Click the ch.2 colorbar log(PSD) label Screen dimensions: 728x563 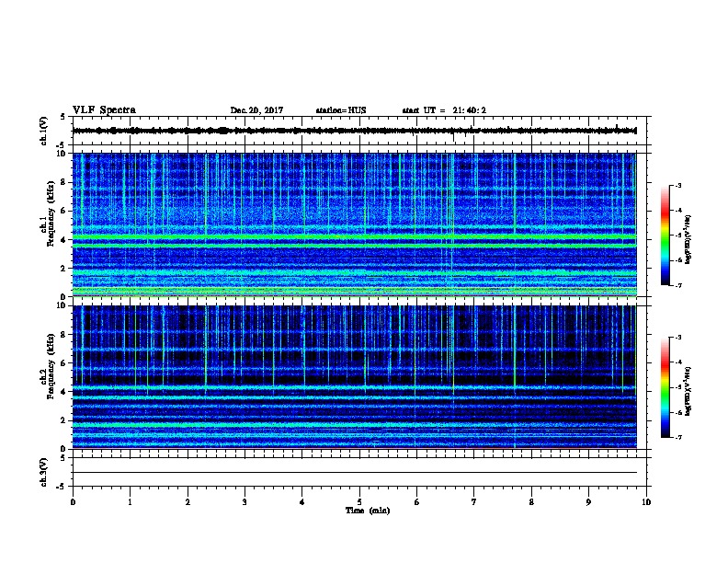(x=688, y=391)
